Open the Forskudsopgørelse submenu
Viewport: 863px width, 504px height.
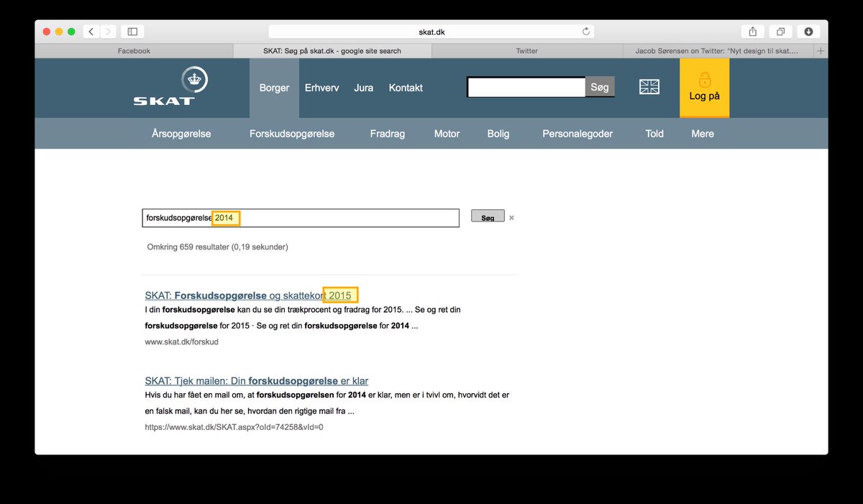tap(292, 134)
